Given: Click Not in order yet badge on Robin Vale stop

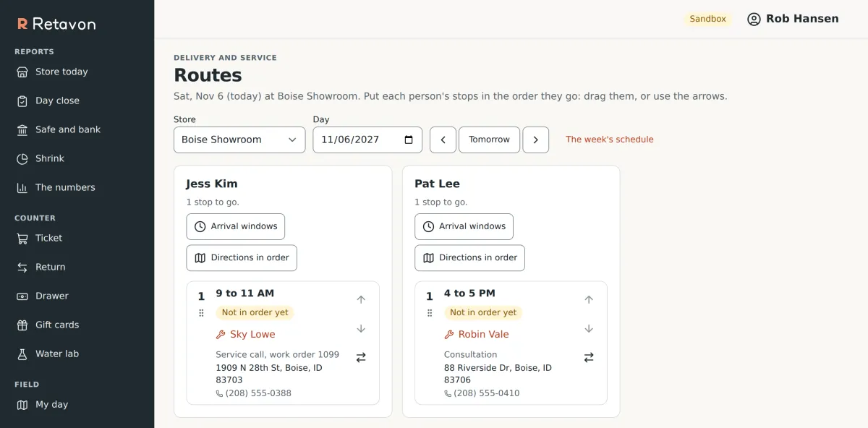Looking at the screenshot, I should point(483,312).
